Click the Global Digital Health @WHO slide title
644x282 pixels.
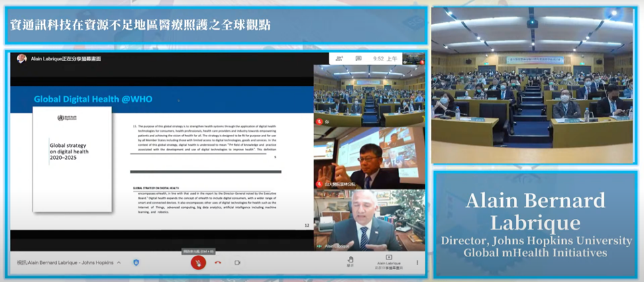coord(93,99)
